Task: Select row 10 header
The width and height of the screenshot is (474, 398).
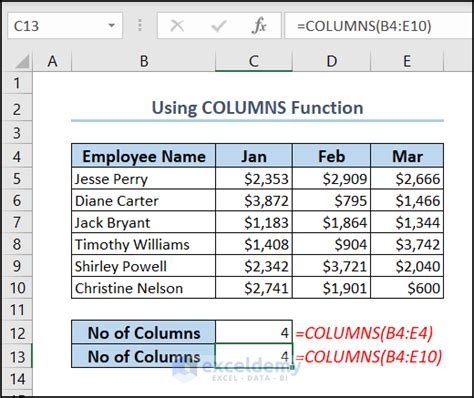Action: (17, 288)
